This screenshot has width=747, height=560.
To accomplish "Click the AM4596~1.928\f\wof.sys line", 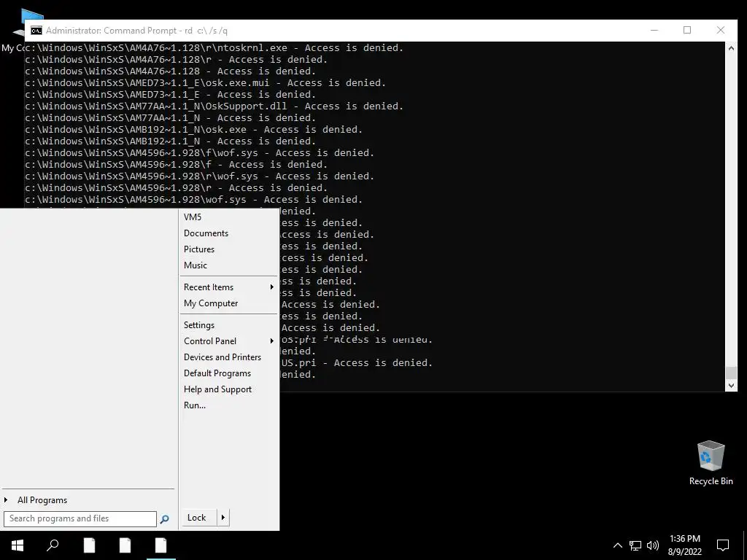I will point(199,153).
